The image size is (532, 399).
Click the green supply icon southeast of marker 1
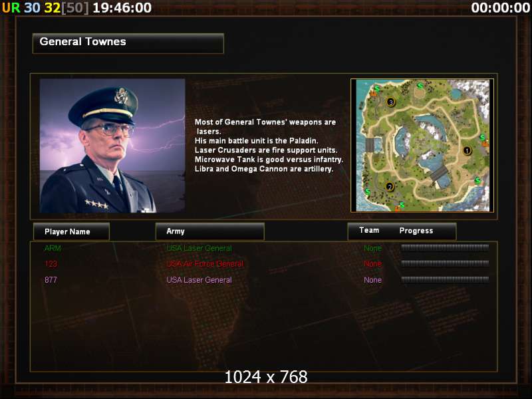click(x=477, y=180)
